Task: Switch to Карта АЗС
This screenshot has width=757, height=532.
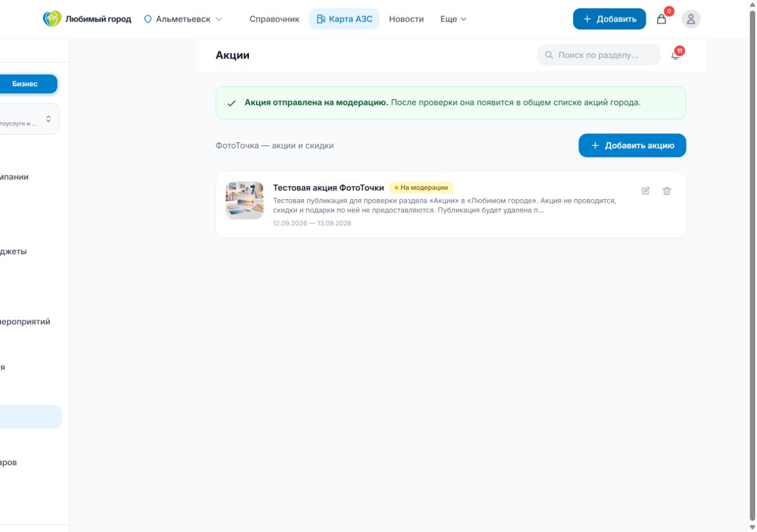Action: coord(344,19)
